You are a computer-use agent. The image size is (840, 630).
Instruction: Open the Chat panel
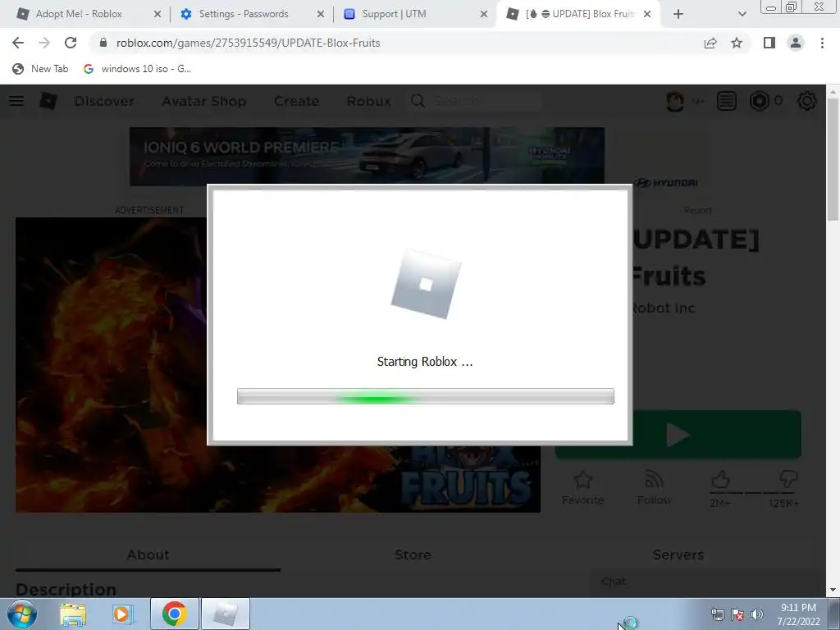(706, 582)
